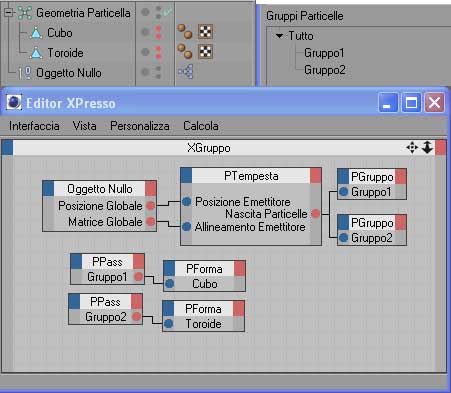Select Cubo's Phong tag icon
This screenshot has height=393, width=451.
185,32
